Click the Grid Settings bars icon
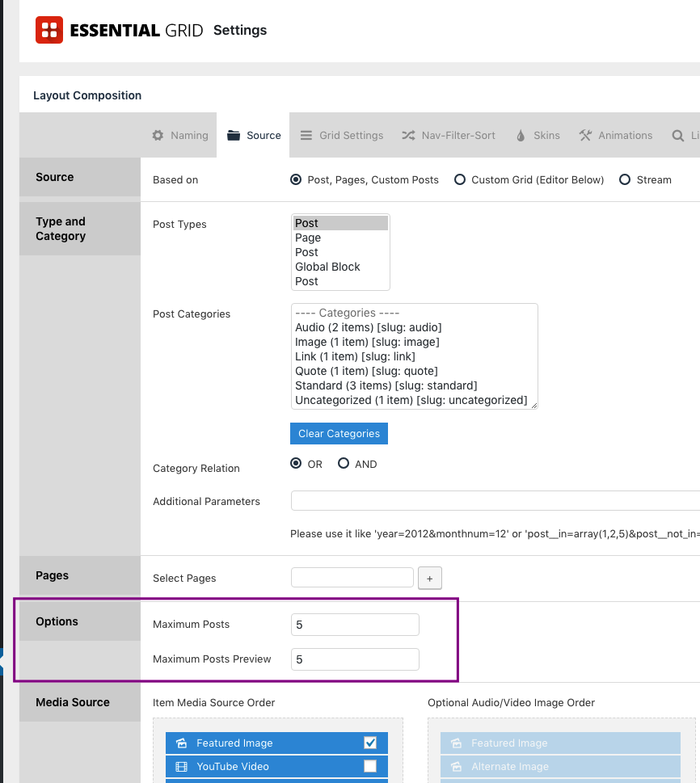 click(x=306, y=135)
